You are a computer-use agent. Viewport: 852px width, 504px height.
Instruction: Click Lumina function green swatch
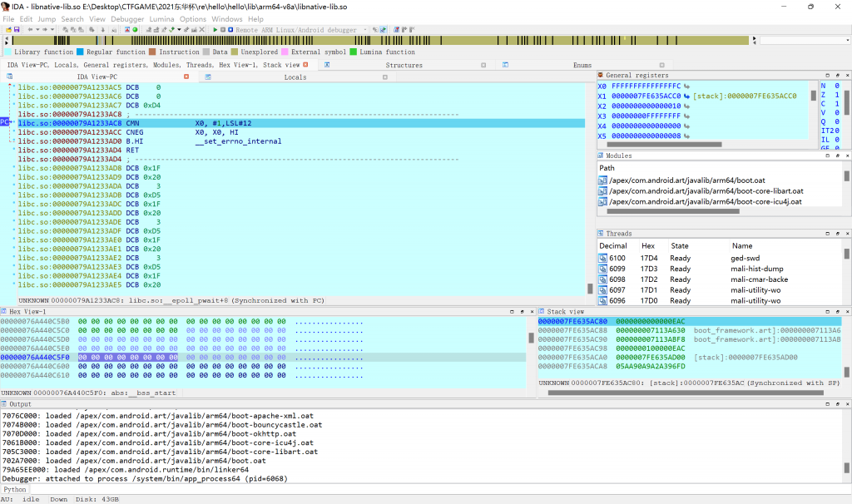[353, 52]
